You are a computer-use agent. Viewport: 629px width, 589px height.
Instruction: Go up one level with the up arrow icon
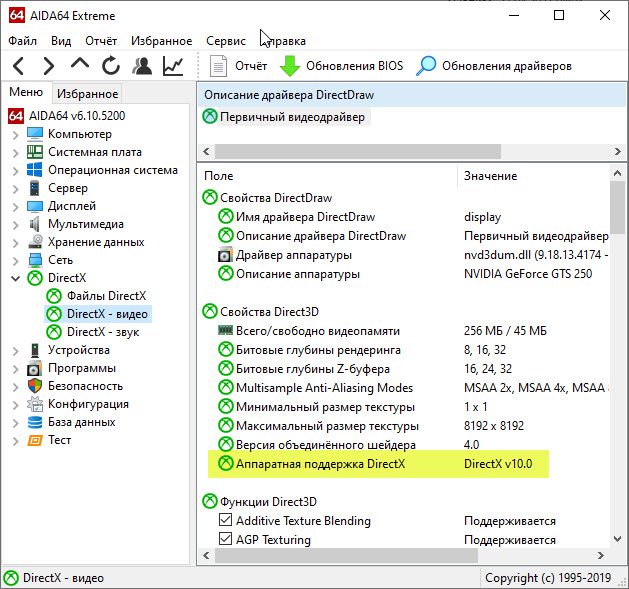[80, 63]
